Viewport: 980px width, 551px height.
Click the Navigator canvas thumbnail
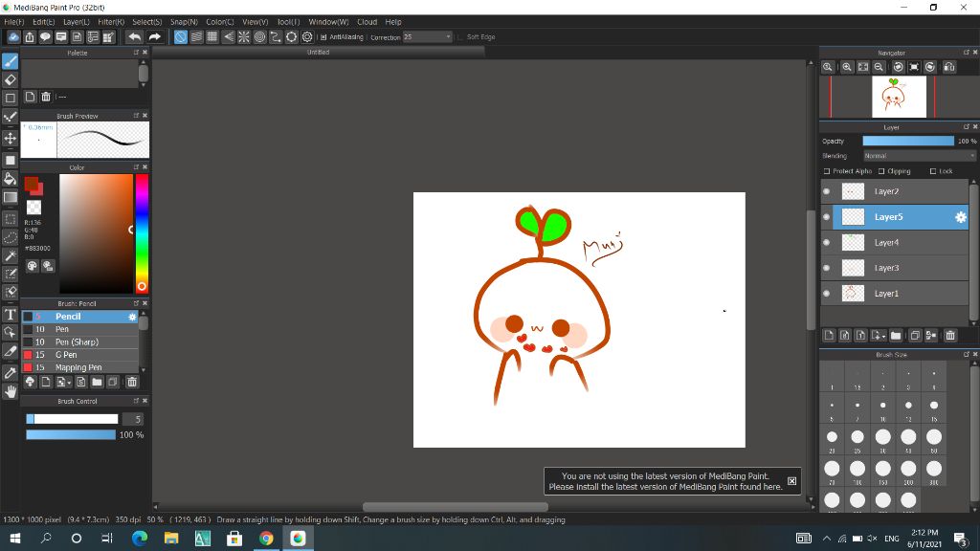899,97
